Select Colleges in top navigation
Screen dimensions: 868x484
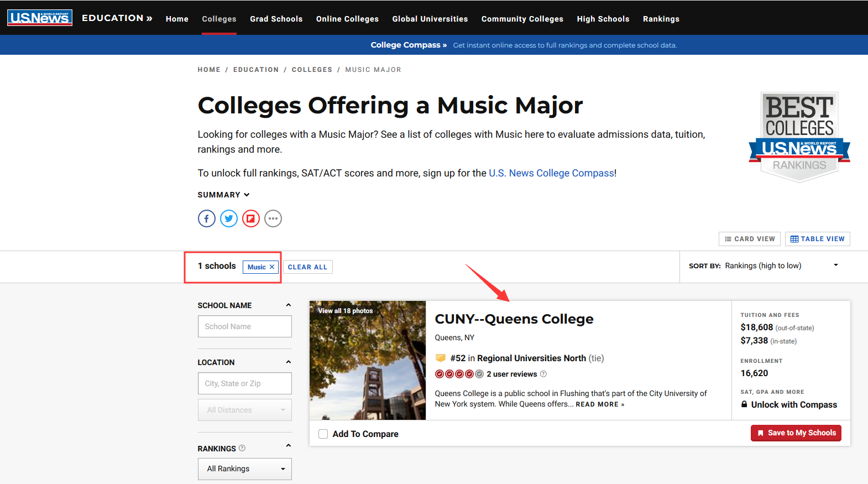(x=219, y=19)
